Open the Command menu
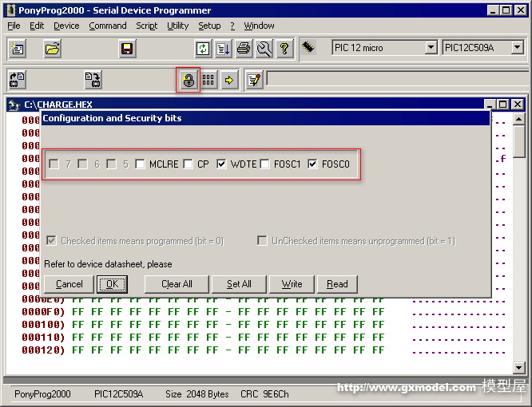 (107, 26)
